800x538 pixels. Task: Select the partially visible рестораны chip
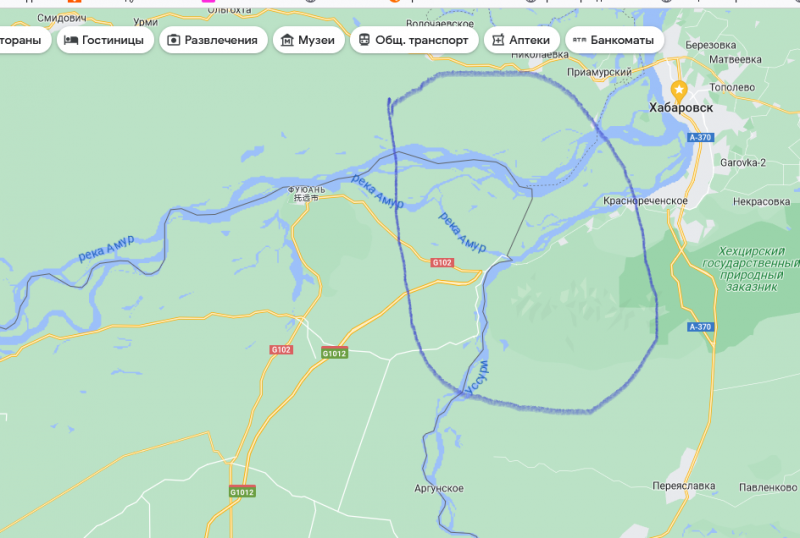click(x=23, y=40)
